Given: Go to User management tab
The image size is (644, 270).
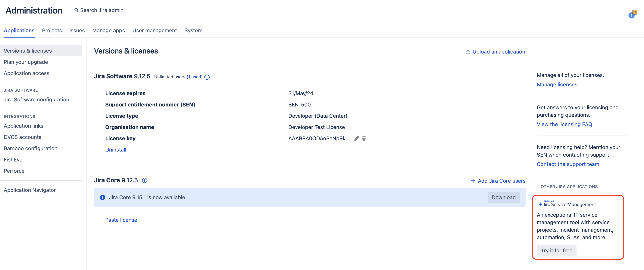Looking at the screenshot, I should [x=154, y=30].
